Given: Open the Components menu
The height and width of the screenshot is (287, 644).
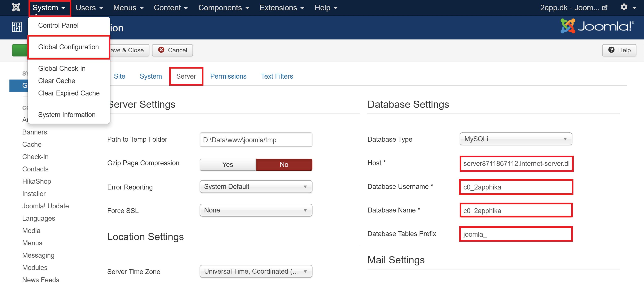Looking at the screenshot, I should (x=224, y=8).
